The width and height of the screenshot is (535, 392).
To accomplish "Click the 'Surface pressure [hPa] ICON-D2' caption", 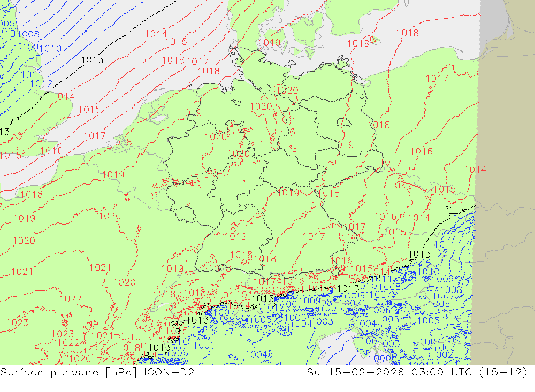I will [x=97, y=372].
